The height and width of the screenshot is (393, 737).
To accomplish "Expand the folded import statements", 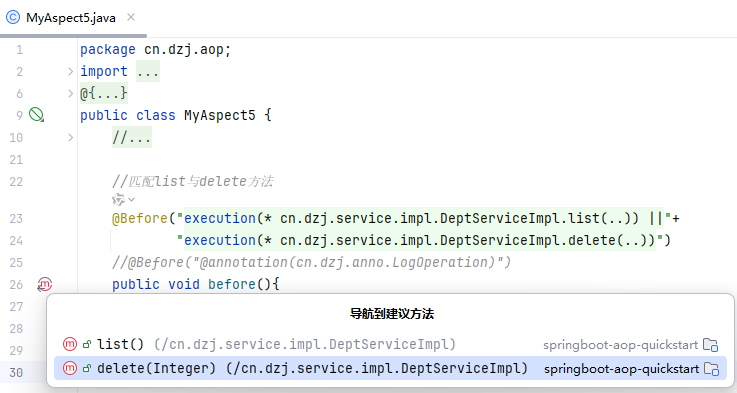I will pos(70,71).
